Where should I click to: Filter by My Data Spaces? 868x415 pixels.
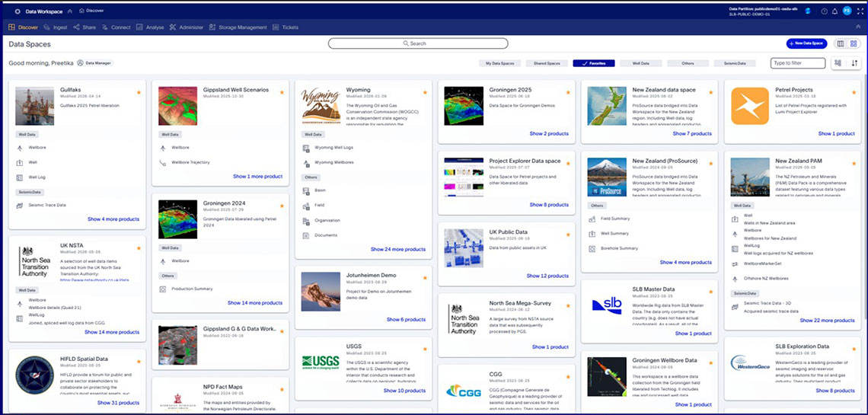pos(499,63)
